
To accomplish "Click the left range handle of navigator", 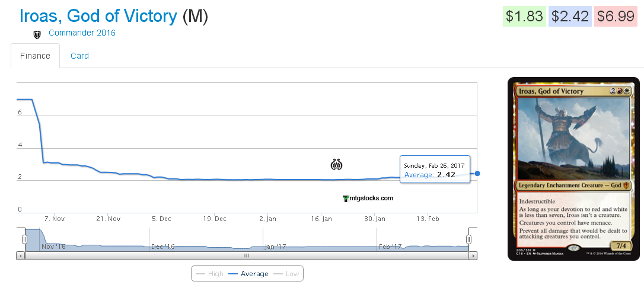I will pyautogui.click(x=24, y=239).
